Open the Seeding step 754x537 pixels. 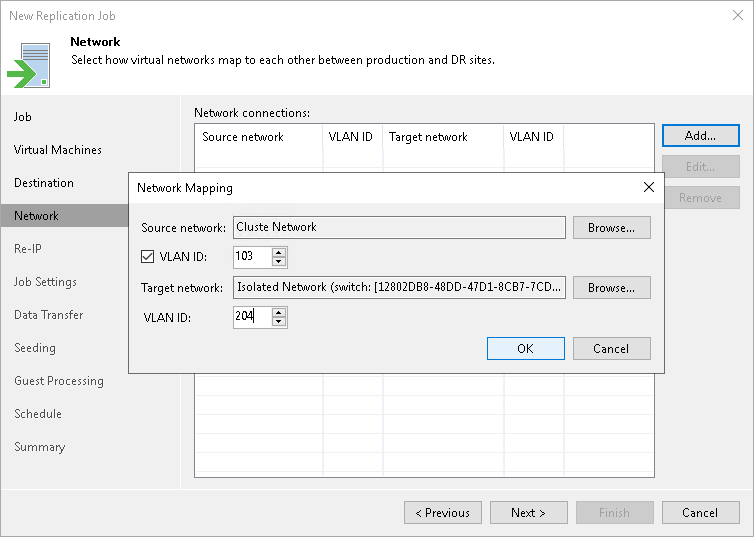(35, 348)
